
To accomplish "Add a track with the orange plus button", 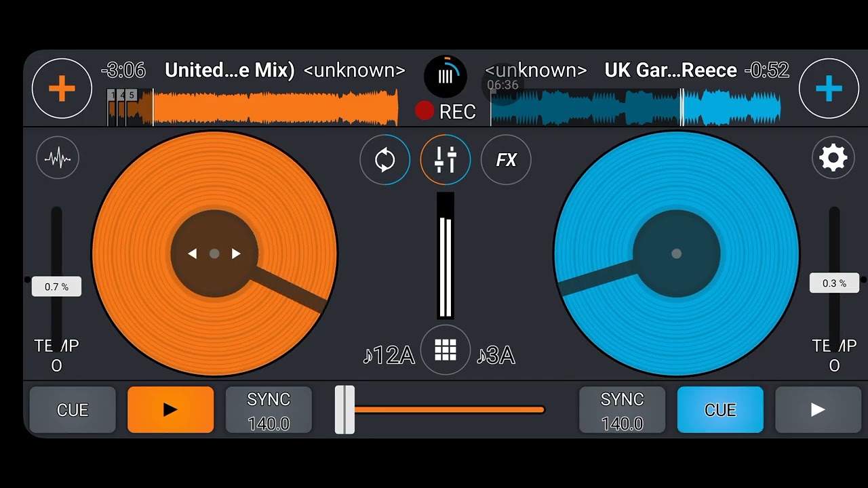I will 62,89.
